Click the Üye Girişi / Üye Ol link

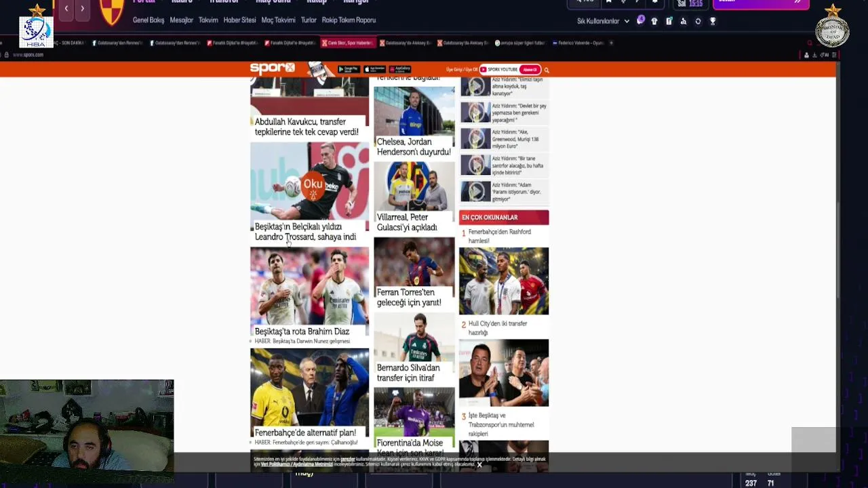[462, 69]
